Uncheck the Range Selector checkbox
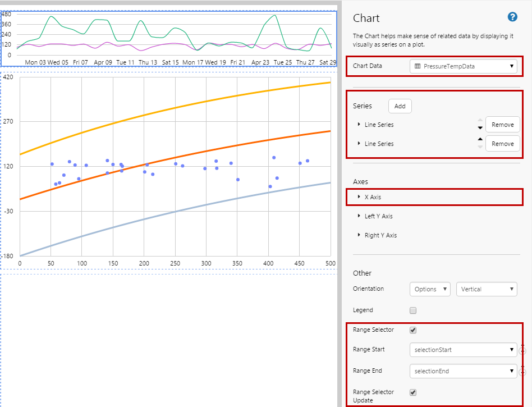The image size is (532, 407). (413, 330)
